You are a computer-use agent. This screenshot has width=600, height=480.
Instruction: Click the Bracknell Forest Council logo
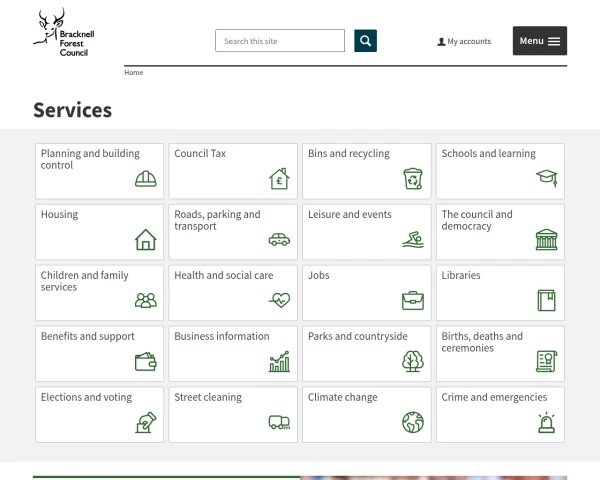pyautogui.click(x=64, y=34)
